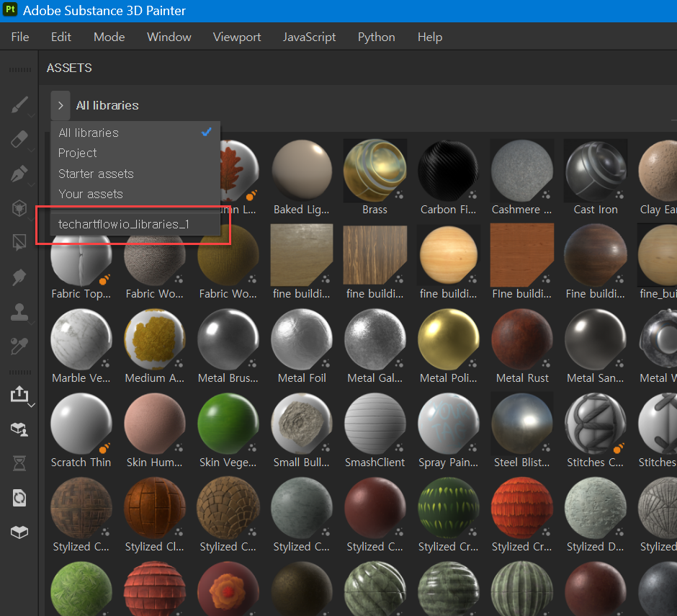
Task: Select the Carbon Fi... material thumbnail
Action: point(448,171)
